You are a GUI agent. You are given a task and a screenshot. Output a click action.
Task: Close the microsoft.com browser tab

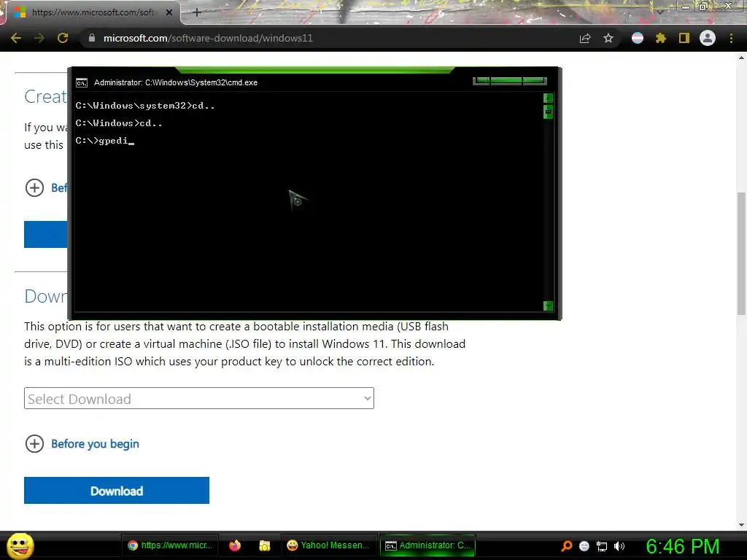169,12
